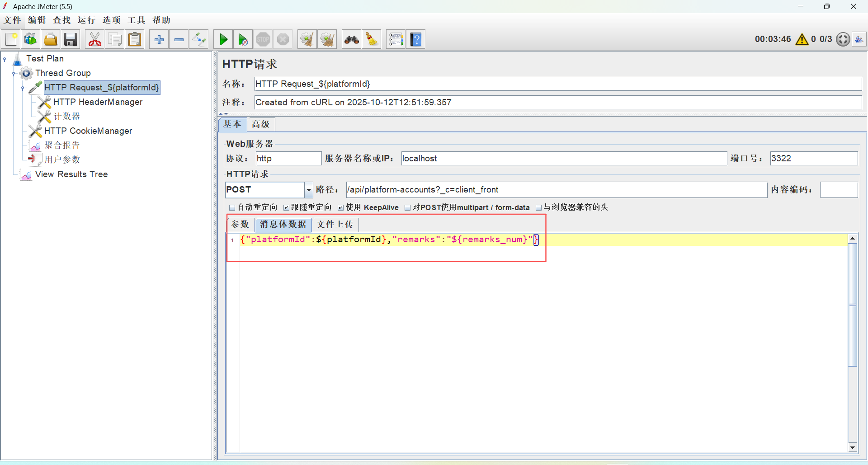The width and height of the screenshot is (868, 465).
Task: Click the warning triangle log indicator
Action: click(x=802, y=39)
